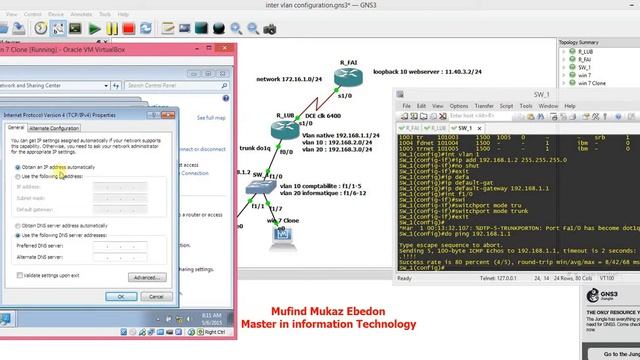Enable Validate settings upon exit checkbox
This screenshot has width=640, height=360.
pyautogui.click(x=20, y=276)
